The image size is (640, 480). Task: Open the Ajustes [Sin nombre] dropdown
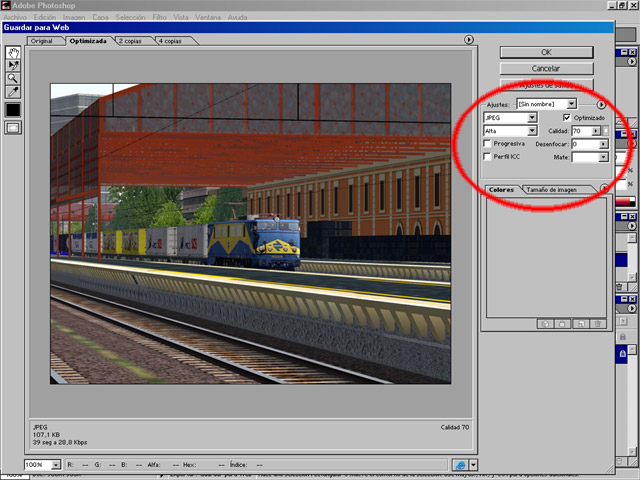pyautogui.click(x=546, y=103)
